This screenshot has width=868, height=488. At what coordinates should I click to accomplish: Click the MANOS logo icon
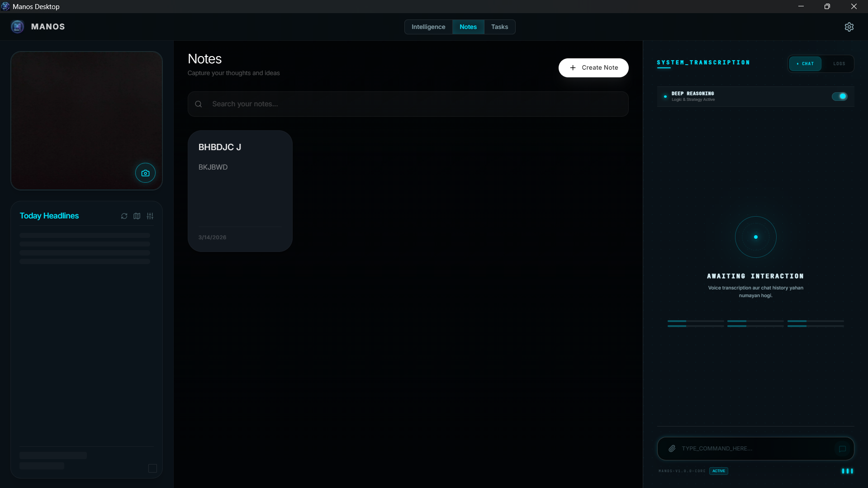pyautogui.click(x=17, y=27)
